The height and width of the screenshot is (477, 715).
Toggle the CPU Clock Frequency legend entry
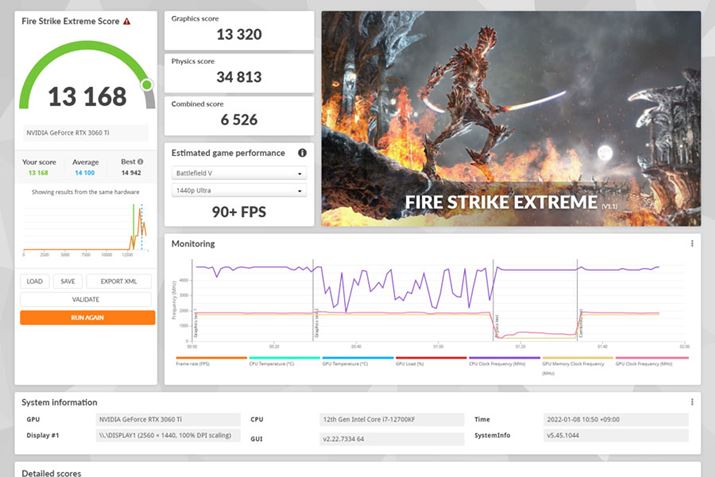[504, 361]
